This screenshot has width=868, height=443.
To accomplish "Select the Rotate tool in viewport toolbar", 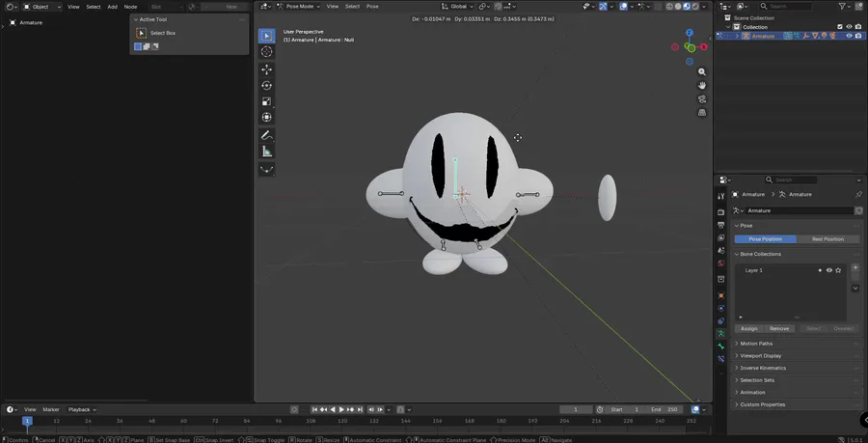I will (267, 86).
